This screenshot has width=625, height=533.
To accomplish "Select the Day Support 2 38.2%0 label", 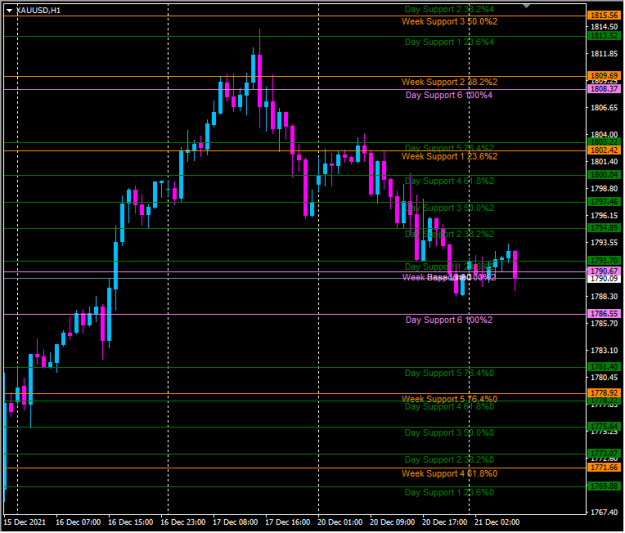I will pos(449,460).
